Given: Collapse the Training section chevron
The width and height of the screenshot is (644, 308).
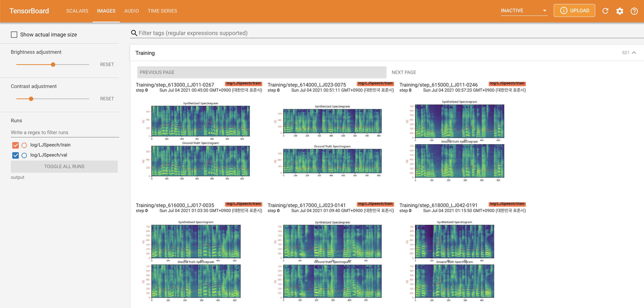Looking at the screenshot, I should (x=634, y=53).
